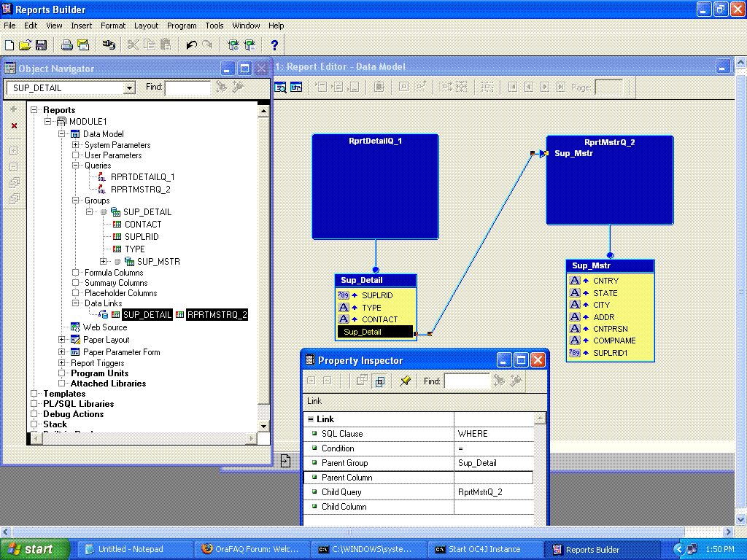Expand the Paper Layout node
This screenshot has height=560, width=747.
pyautogui.click(x=61, y=340)
